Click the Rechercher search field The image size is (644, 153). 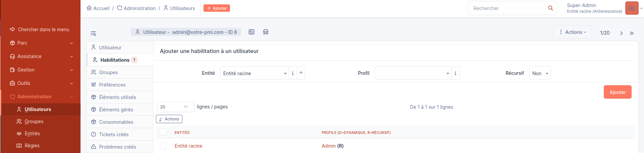coord(508,8)
